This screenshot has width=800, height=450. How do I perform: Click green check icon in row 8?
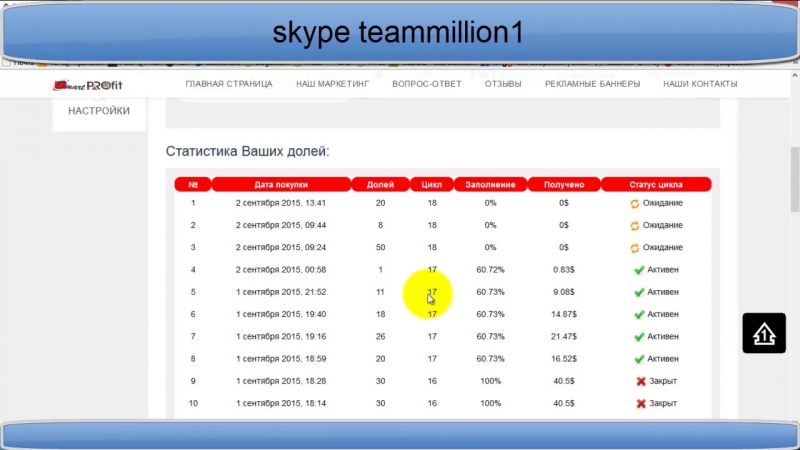(639, 359)
